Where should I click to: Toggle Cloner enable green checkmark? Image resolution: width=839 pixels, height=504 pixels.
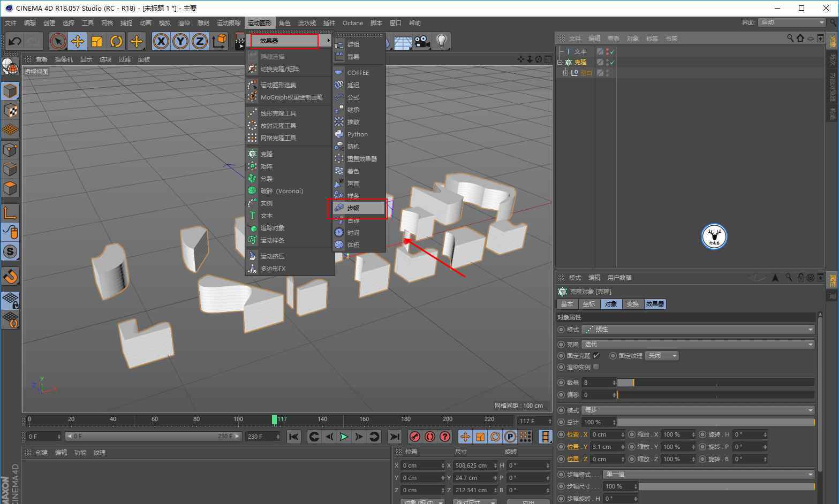612,62
